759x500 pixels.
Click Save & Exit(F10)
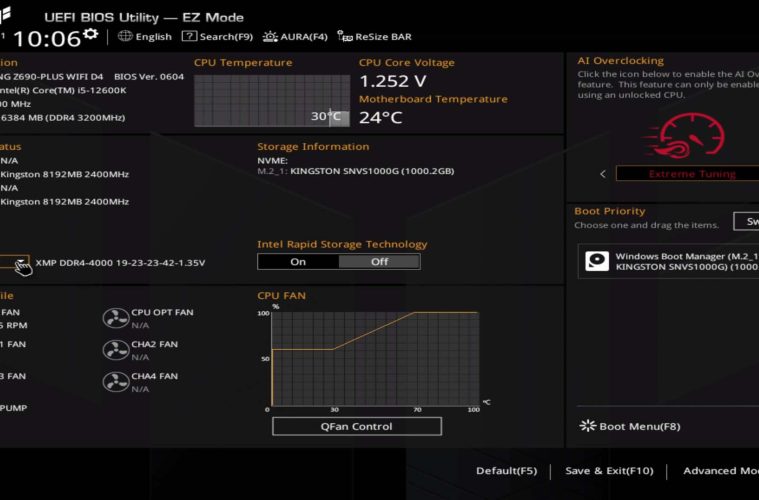pyautogui.click(x=609, y=470)
